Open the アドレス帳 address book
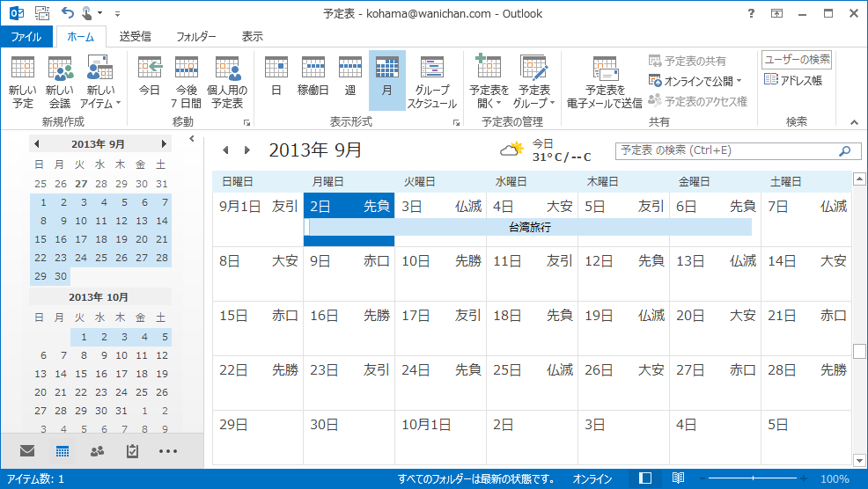This screenshot has width=868, height=489. pos(793,80)
